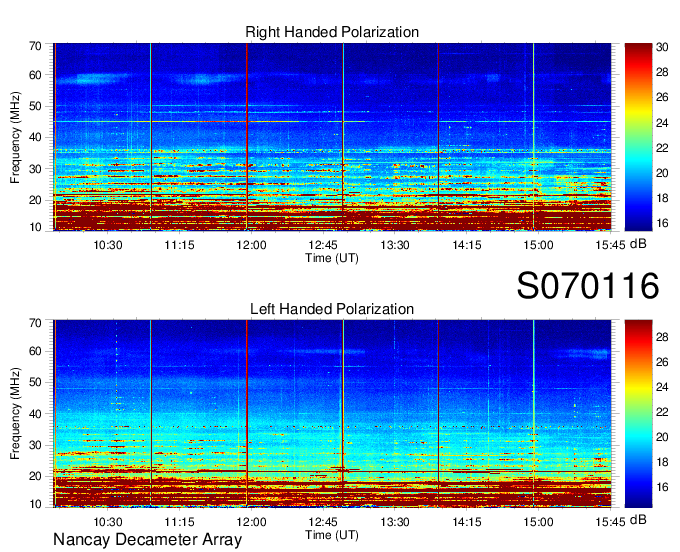The image size is (680, 552).
Task: Click the 13:30 time tick under Right Handed plot
Action: click(x=395, y=245)
